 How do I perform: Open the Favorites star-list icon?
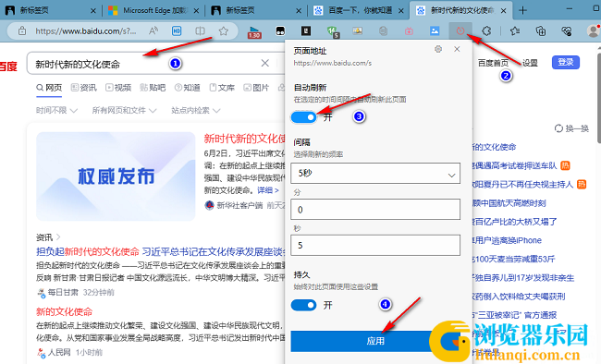coord(515,31)
